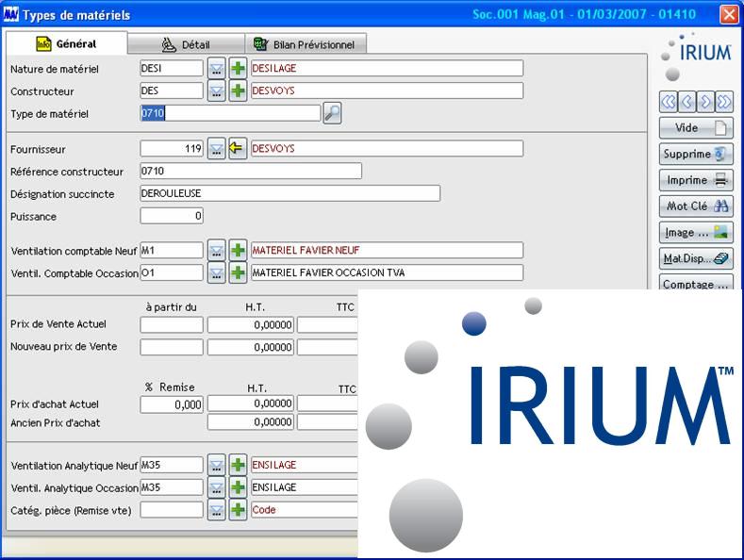Click Nouveau prix de Vente date field

click(x=172, y=347)
